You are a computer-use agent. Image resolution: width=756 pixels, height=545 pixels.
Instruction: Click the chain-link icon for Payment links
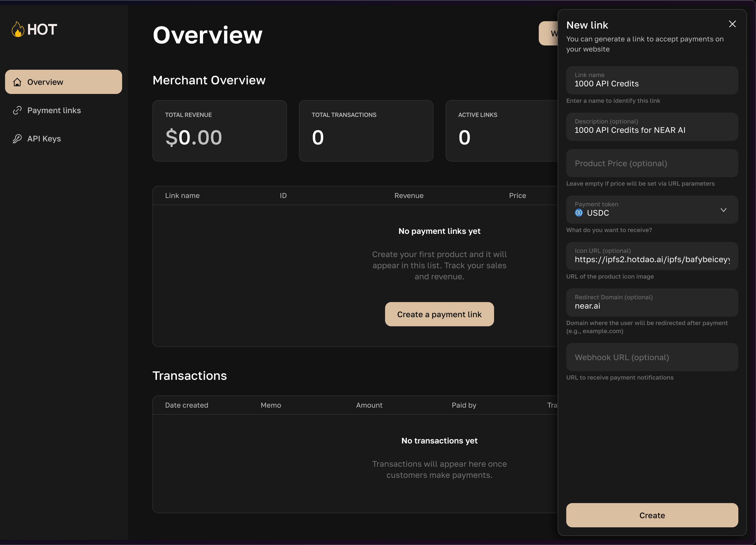tap(17, 110)
